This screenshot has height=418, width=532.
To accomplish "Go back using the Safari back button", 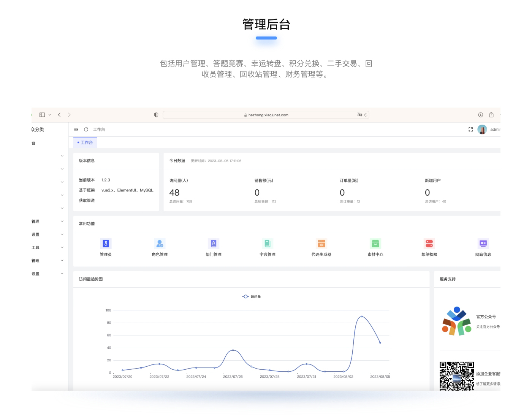I will tap(59, 115).
